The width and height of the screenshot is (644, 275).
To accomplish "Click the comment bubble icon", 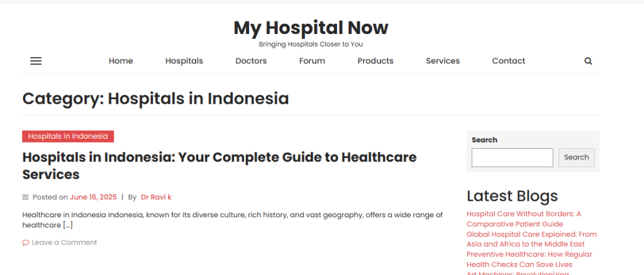I will coord(26,243).
